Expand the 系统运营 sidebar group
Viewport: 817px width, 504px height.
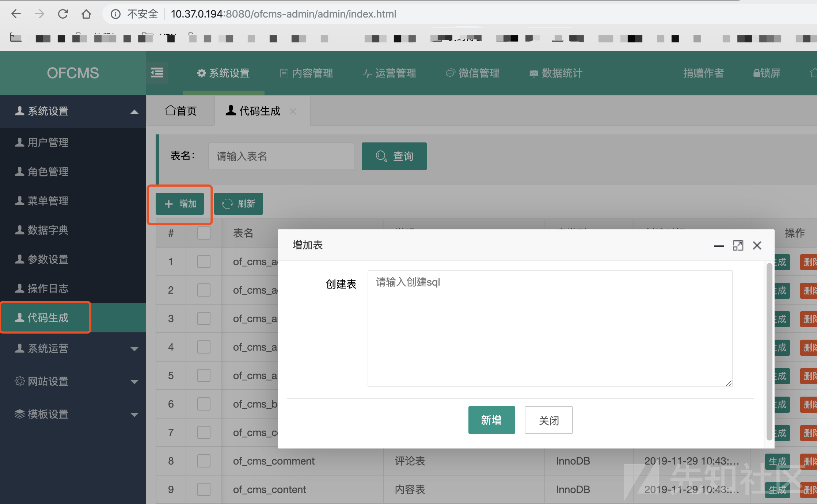pos(73,348)
